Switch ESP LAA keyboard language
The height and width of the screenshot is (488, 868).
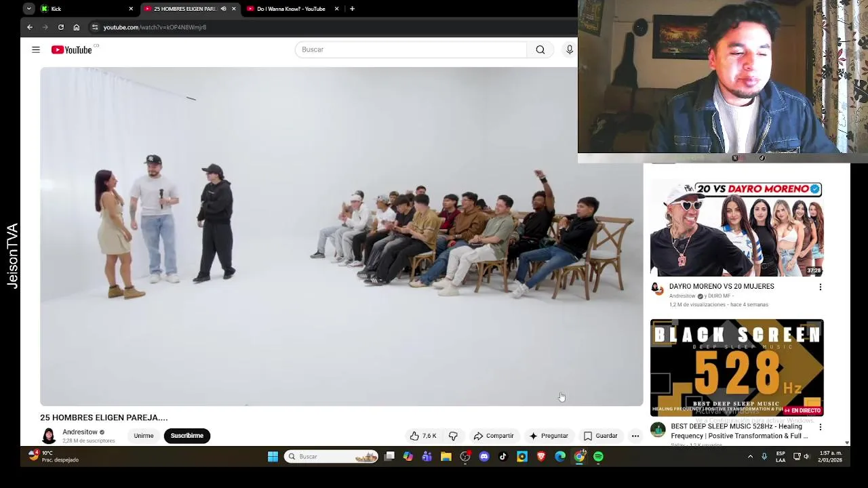[x=781, y=456]
